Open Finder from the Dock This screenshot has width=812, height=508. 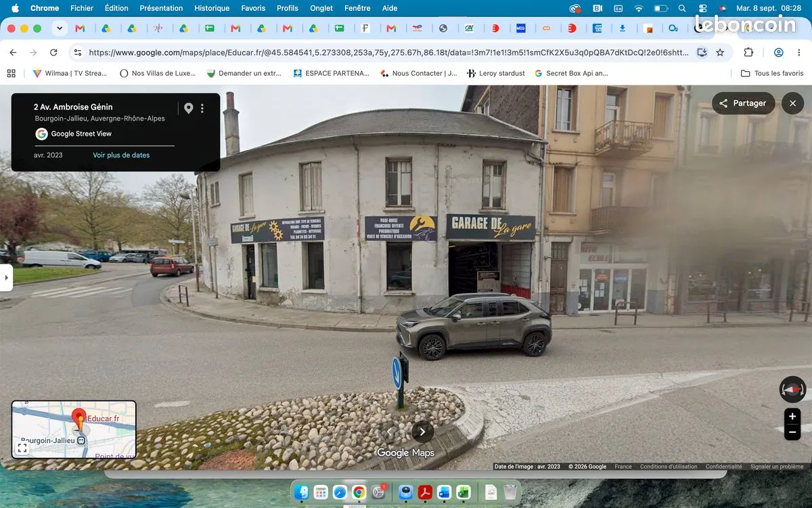tap(302, 492)
